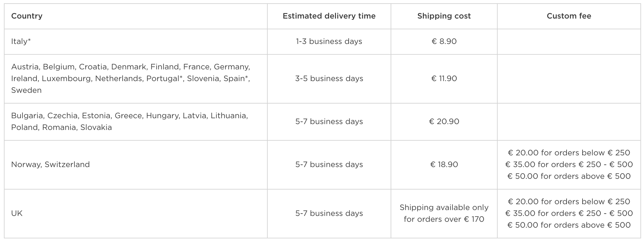Select the Italy* country cell
Viewport: 644px width, 241px height.
click(x=21, y=41)
